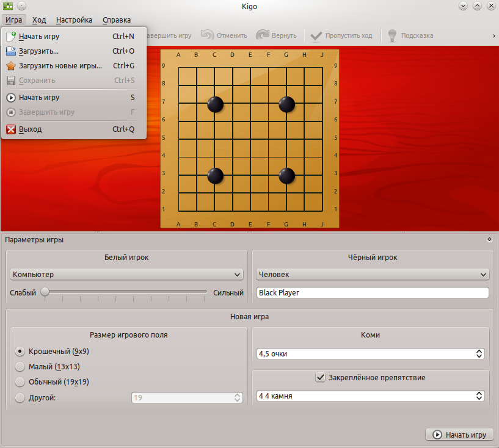Open the Чёрный игрок Человек dropdown
This screenshot has width=499, height=448.
coord(373,275)
